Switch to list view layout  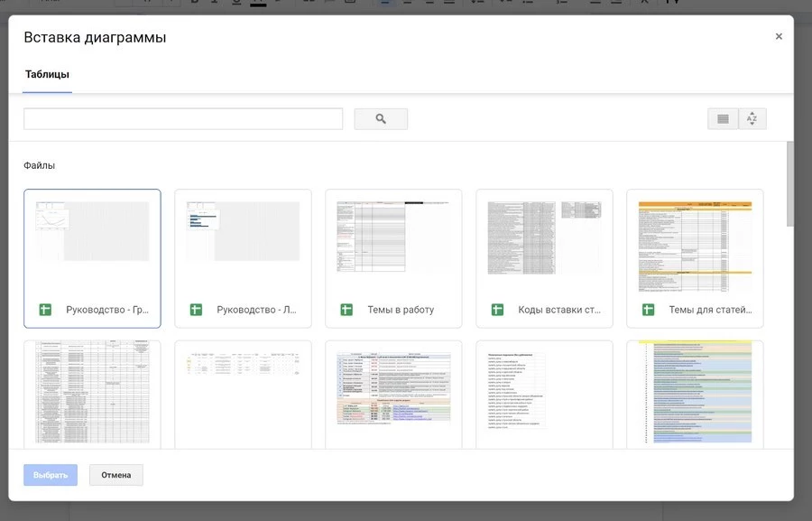[723, 118]
